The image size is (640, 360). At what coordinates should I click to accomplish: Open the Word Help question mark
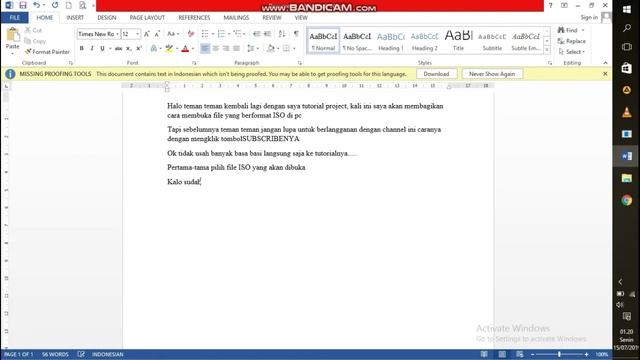(x=551, y=5)
